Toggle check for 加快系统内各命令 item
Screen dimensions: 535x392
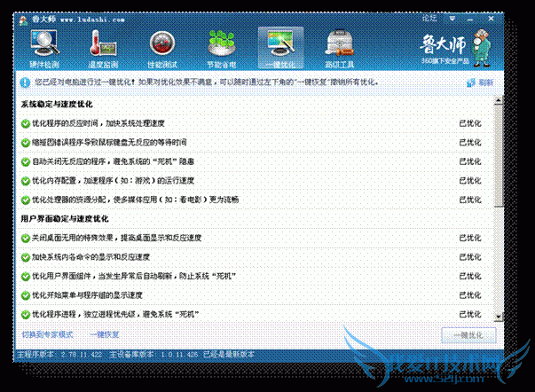pos(25,257)
